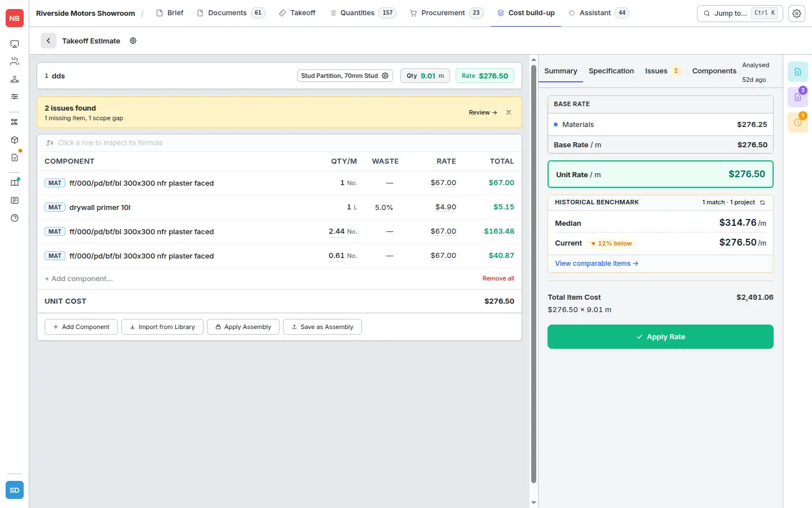This screenshot has height=508, width=812.
Task: Click the Add Component button
Action: (x=81, y=327)
